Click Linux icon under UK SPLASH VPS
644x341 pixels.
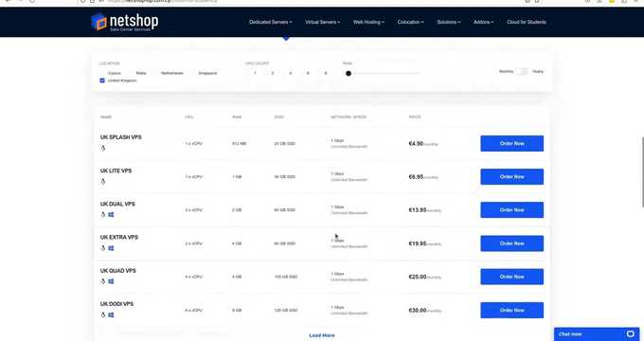click(103, 148)
